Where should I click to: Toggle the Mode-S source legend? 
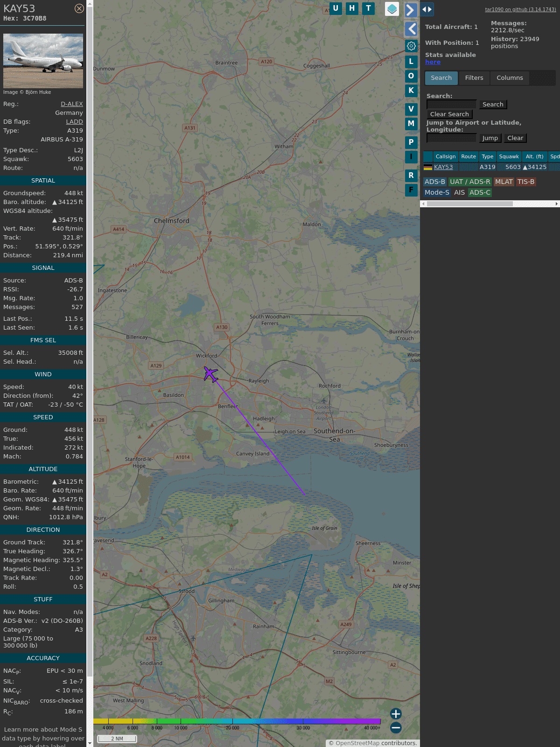pos(437,192)
